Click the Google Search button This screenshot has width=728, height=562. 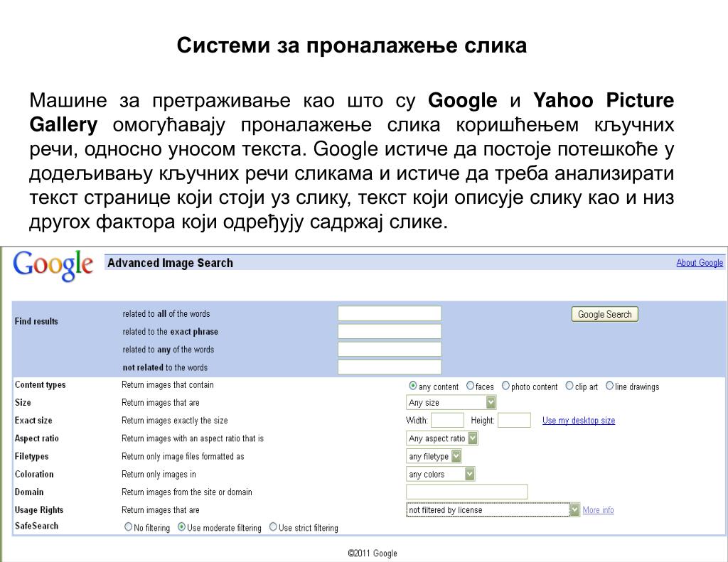tap(604, 314)
